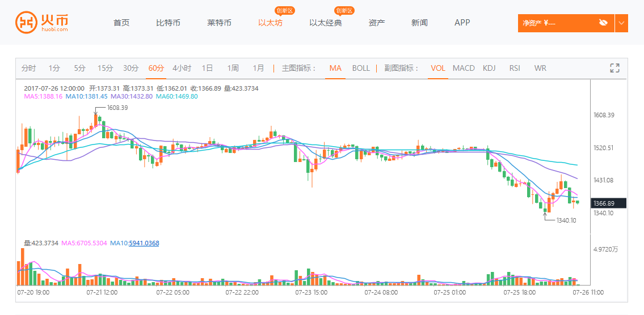The height and width of the screenshot is (315, 644).
Task: Enable the BOLL main indicator
Action: pos(361,68)
